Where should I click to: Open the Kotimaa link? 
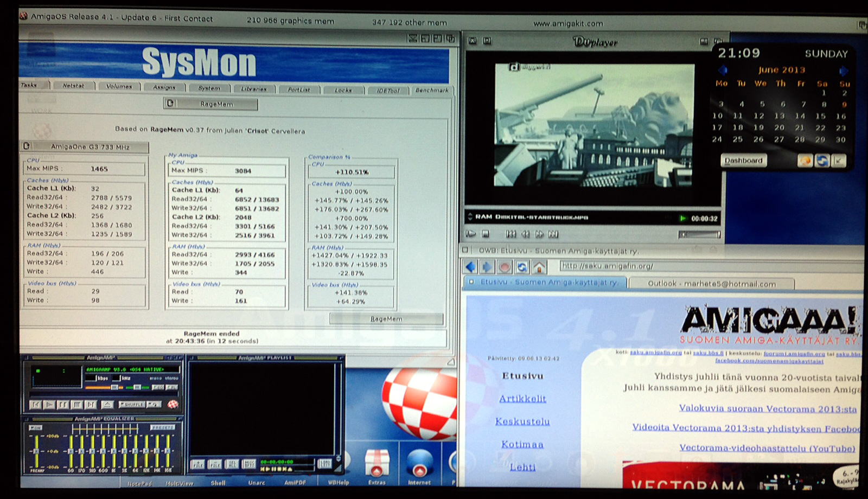[x=522, y=444]
